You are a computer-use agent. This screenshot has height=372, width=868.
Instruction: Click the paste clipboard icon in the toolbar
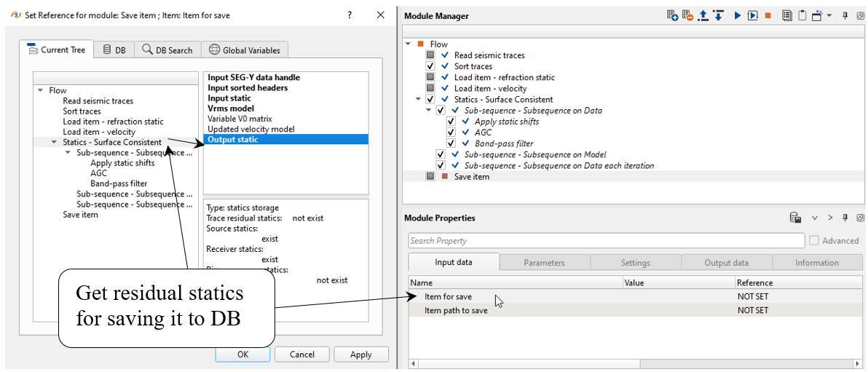click(x=802, y=15)
